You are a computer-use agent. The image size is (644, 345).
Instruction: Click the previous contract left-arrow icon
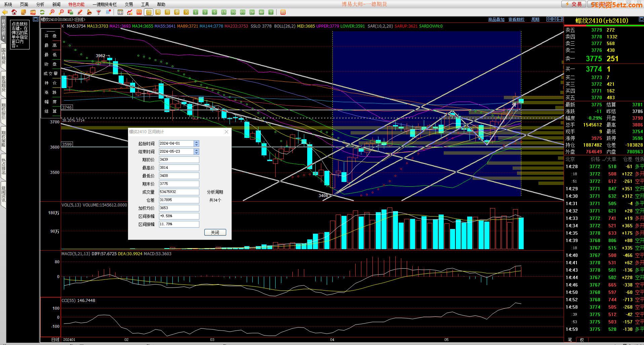[549, 19]
